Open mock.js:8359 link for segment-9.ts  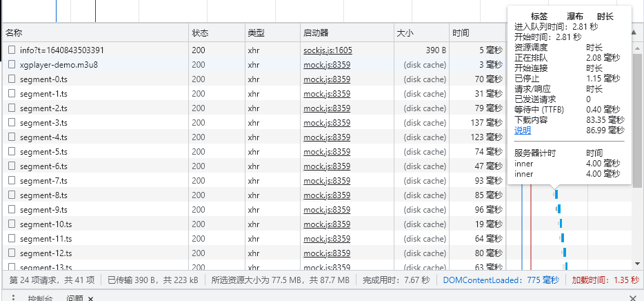click(327, 210)
